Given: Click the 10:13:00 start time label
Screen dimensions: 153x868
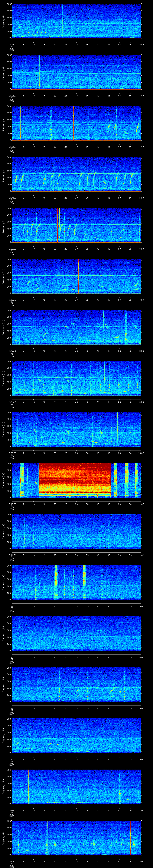Looking at the screenshot, I should coord(12,657).
